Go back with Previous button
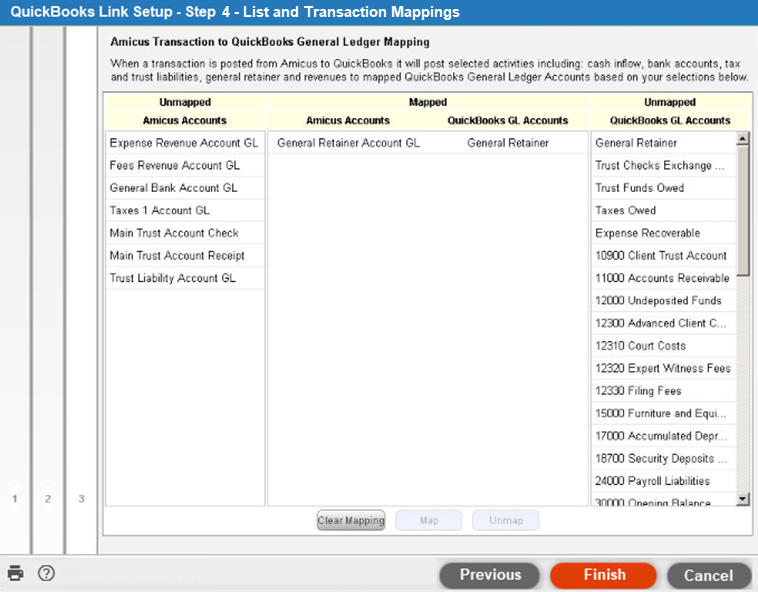 tap(489, 575)
